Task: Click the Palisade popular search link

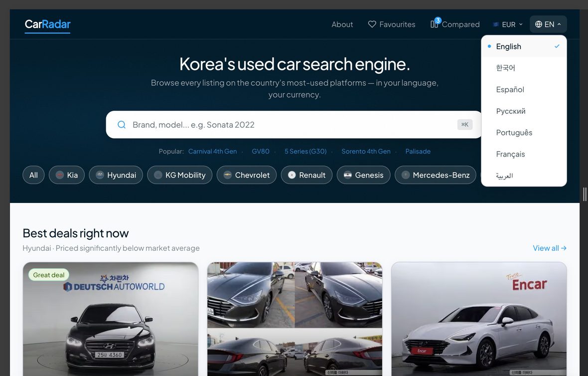Action: click(x=418, y=151)
